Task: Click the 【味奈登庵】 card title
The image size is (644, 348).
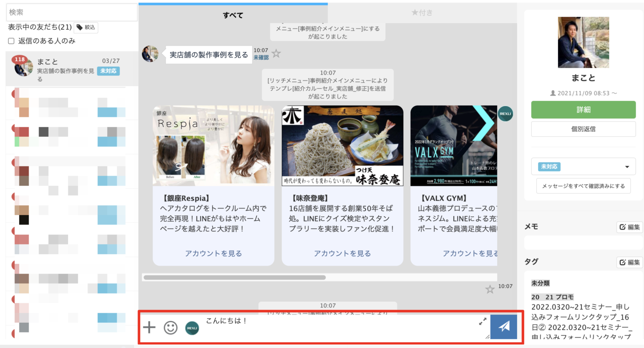Action: [x=310, y=198]
